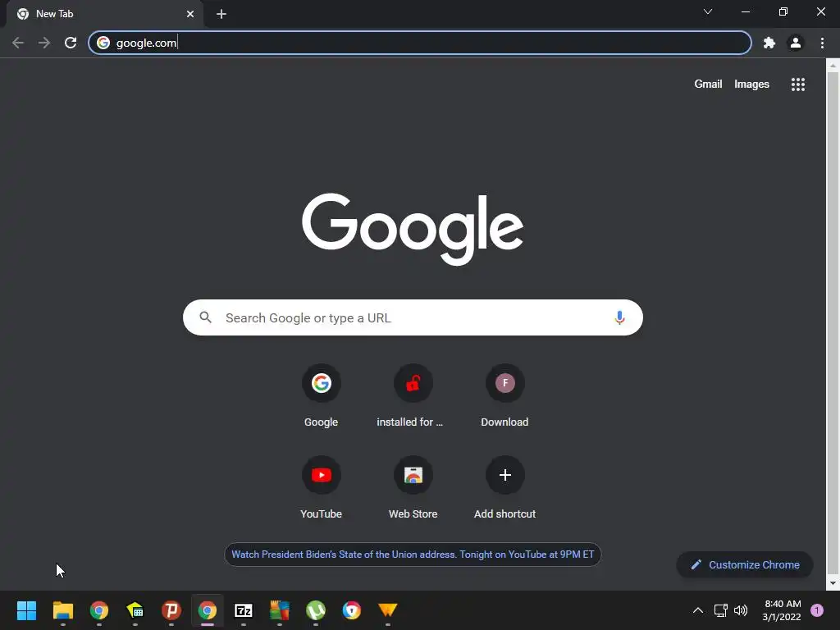This screenshot has height=630, width=840.
Task: Open the Google apps grid
Action: [797, 84]
